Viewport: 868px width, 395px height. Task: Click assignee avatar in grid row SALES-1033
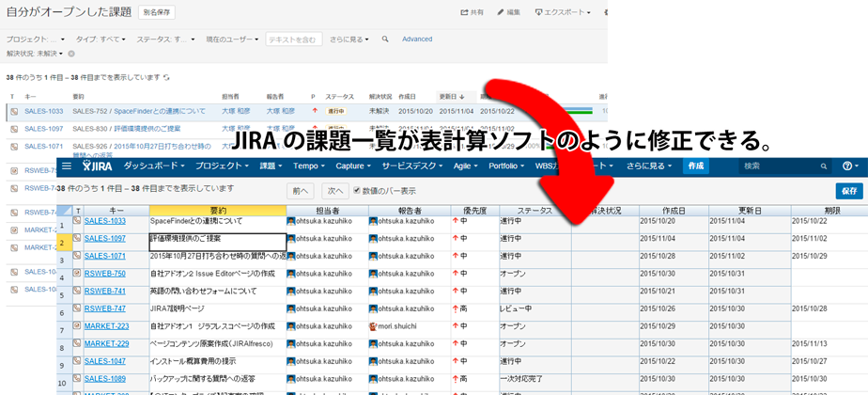tap(290, 221)
